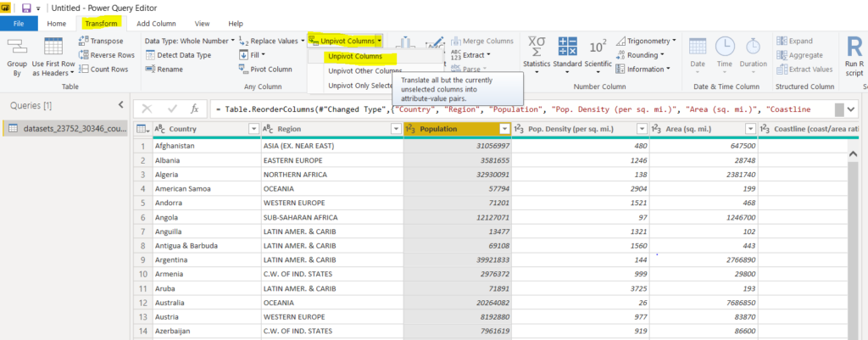Open the Rounding dropdown
The height and width of the screenshot is (340, 868).
(640, 55)
